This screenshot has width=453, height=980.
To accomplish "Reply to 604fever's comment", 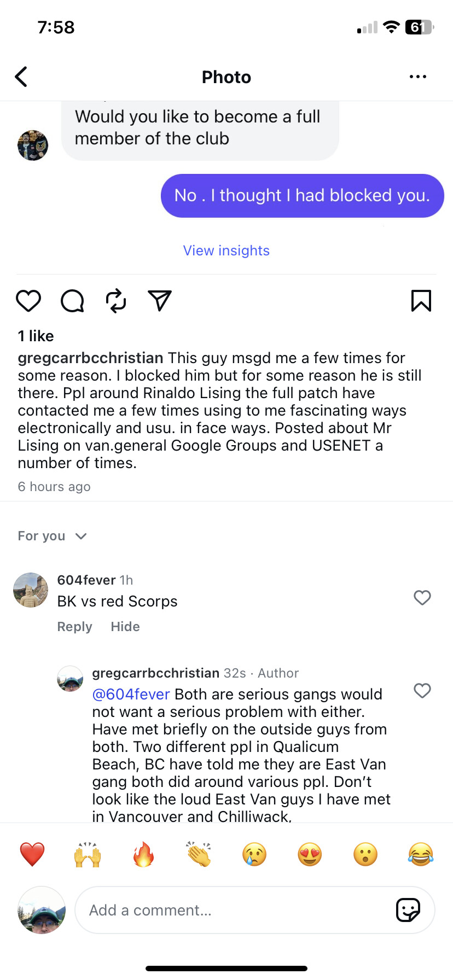I will (74, 627).
